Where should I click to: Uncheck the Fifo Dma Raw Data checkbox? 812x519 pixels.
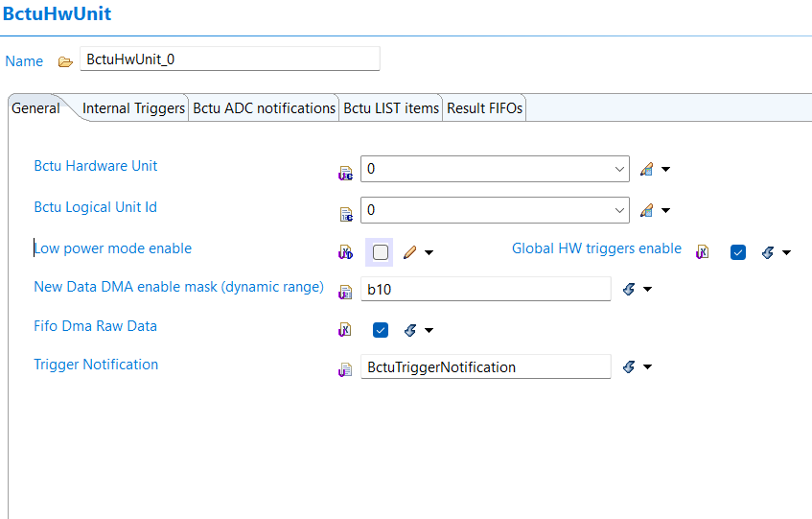point(381,330)
